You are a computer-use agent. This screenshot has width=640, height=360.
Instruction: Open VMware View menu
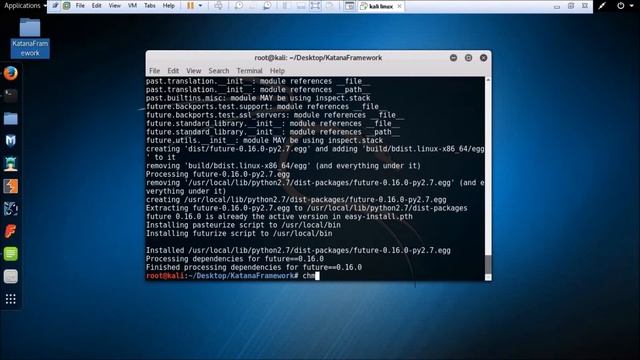(115, 6)
